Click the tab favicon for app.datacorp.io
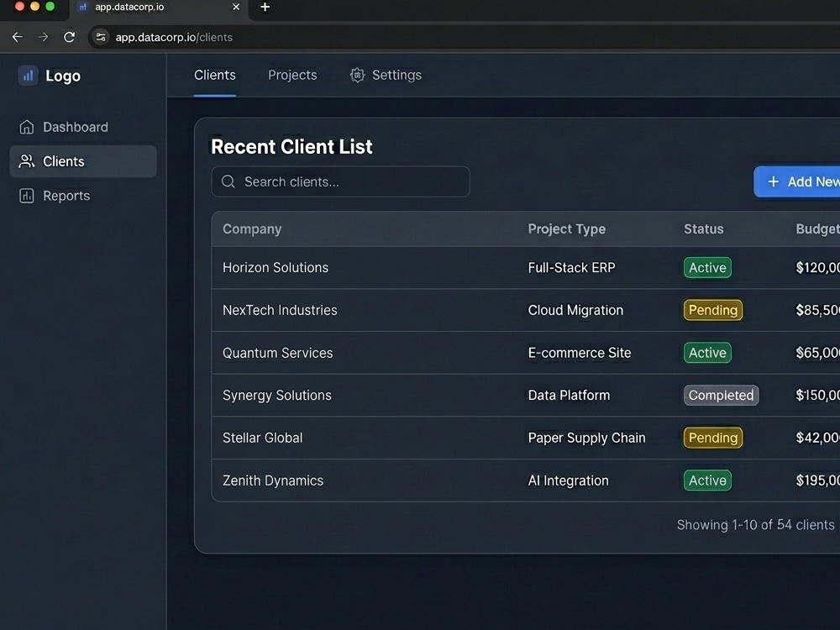Screen dimensions: 840x630 click(x=82, y=7)
